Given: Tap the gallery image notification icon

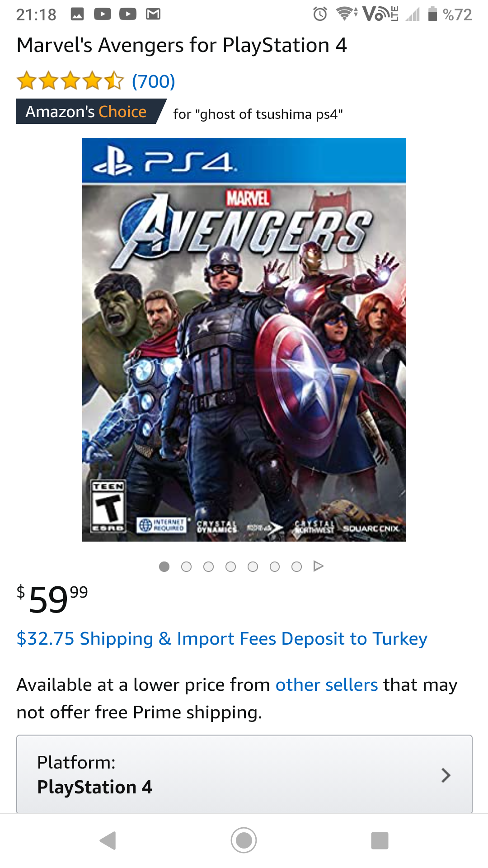Looking at the screenshot, I should (x=77, y=14).
